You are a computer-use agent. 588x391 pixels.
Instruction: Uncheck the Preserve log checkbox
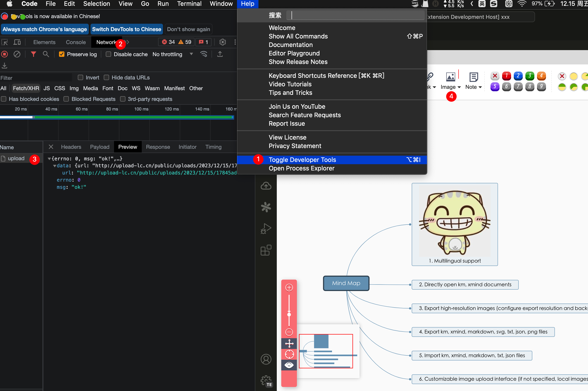61,54
